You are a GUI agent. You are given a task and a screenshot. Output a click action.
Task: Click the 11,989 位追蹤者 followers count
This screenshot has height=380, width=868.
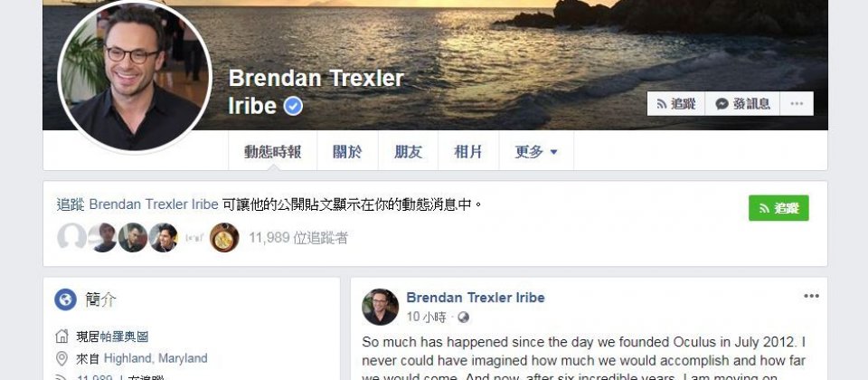click(298, 238)
